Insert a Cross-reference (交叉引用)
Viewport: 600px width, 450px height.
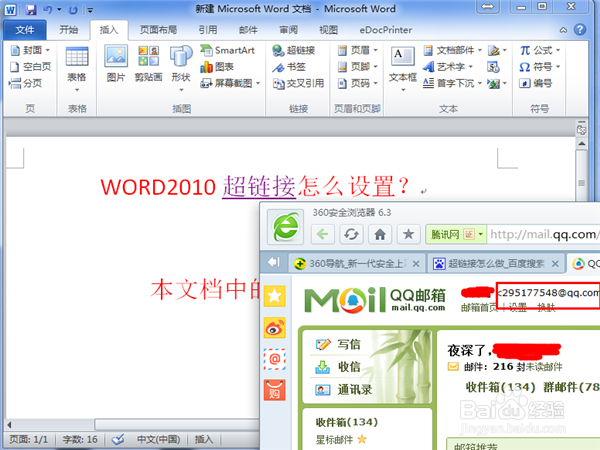tap(298, 83)
